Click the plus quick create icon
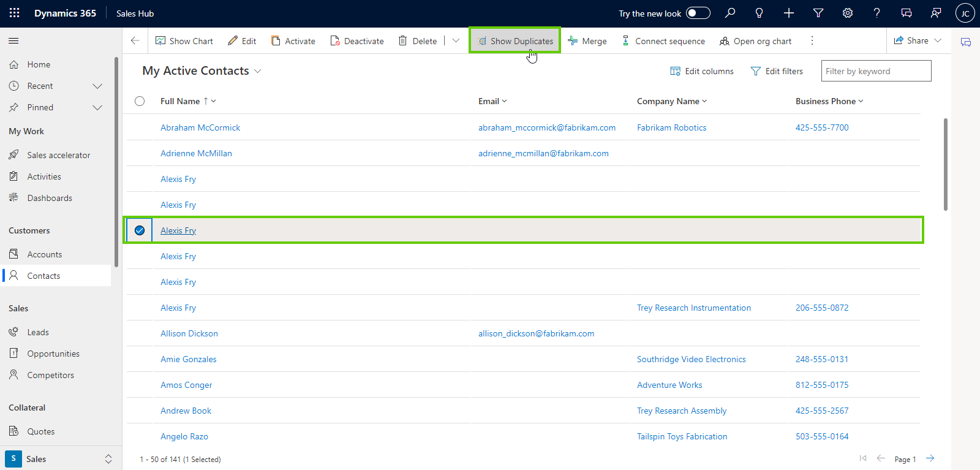980x470 pixels. [788, 13]
